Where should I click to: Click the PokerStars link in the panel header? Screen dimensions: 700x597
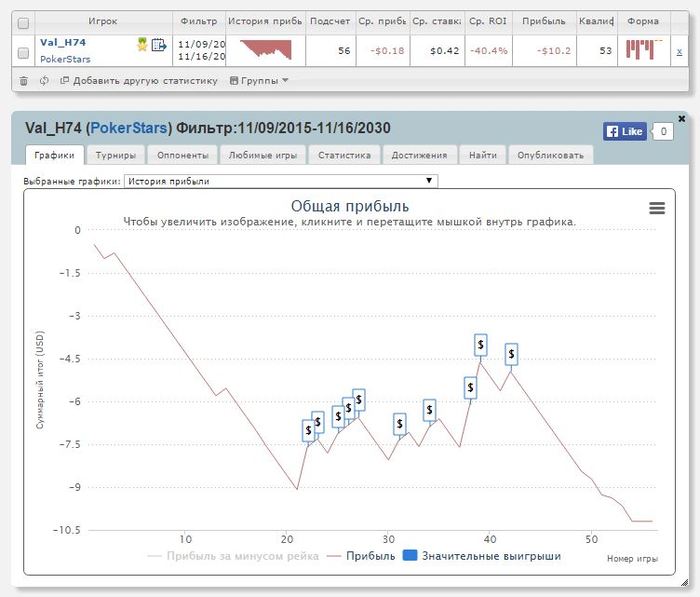pyautogui.click(x=129, y=128)
